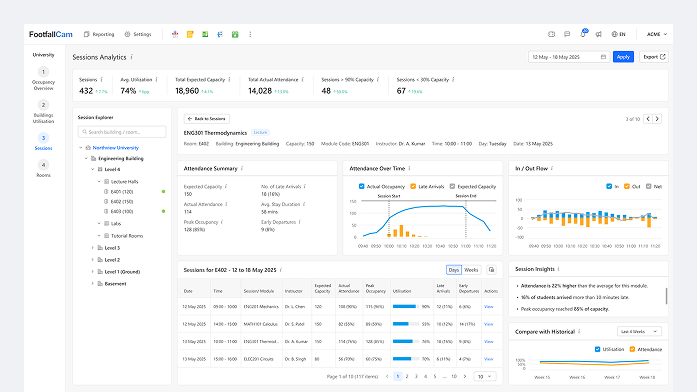Switch sessions table to Days
This screenshot has height=392, width=697.
click(453, 270)
